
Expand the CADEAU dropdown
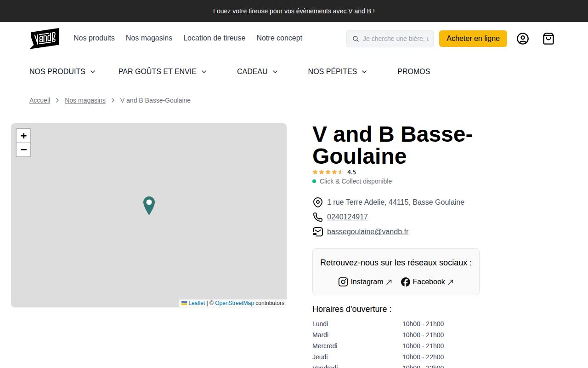click(x=257, y=71)
